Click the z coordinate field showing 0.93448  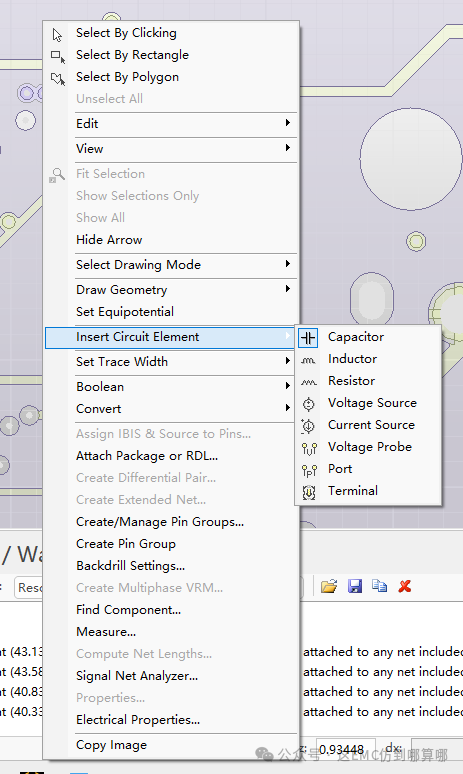click(x=346, y=749)
